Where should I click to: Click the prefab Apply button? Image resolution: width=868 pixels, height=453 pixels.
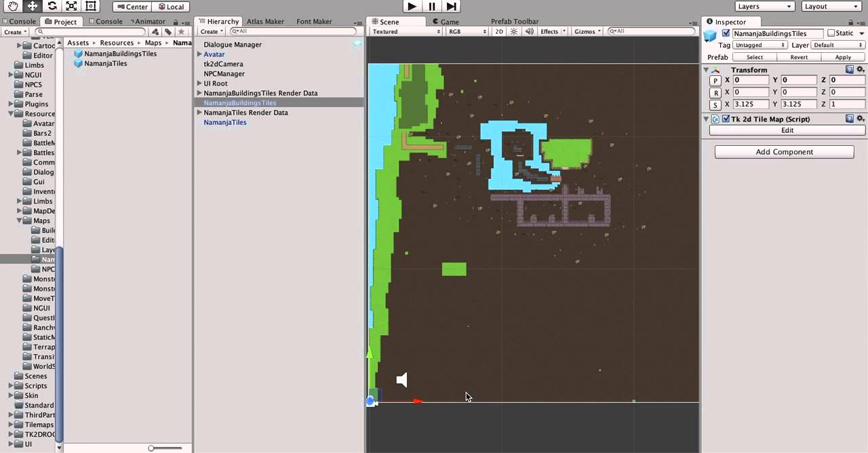tap(843, 58)
